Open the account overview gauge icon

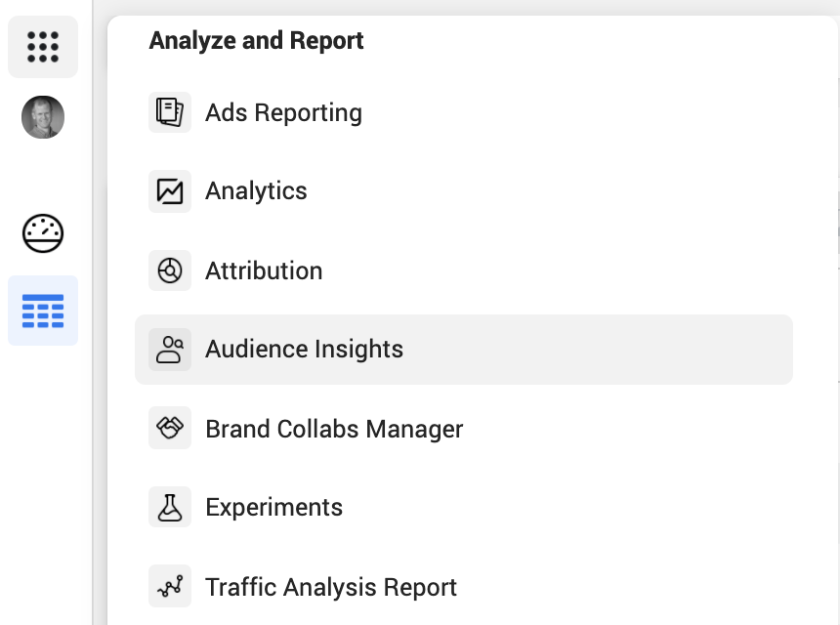tap(43, 233)
